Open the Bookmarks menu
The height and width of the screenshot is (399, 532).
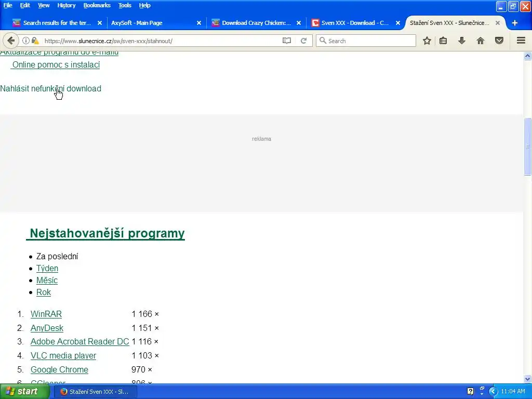[97, 5]
